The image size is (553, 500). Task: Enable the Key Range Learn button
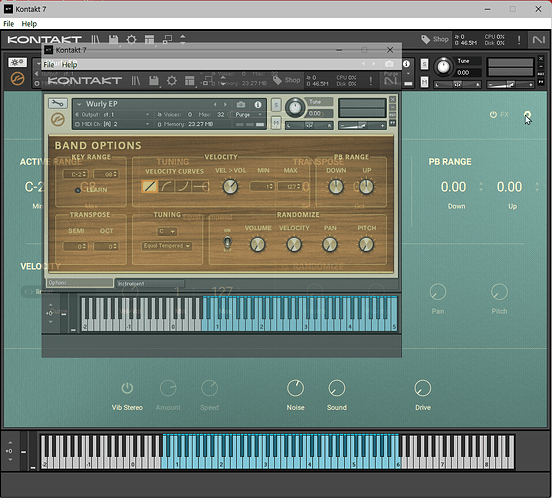(x=78, y=190)
